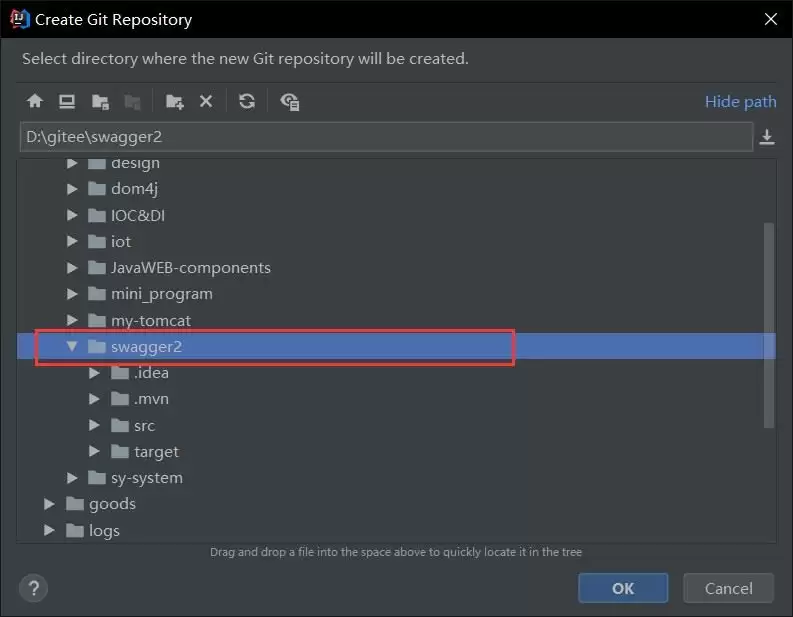The height and width of the screenshot is (617, 793).
Task: Click the Hide path link
Action: coord(740,101)
